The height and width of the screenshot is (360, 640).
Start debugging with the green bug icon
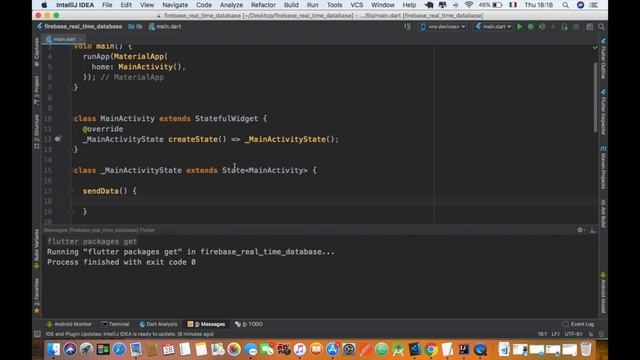pyautogui.click(x=531, y=27)
